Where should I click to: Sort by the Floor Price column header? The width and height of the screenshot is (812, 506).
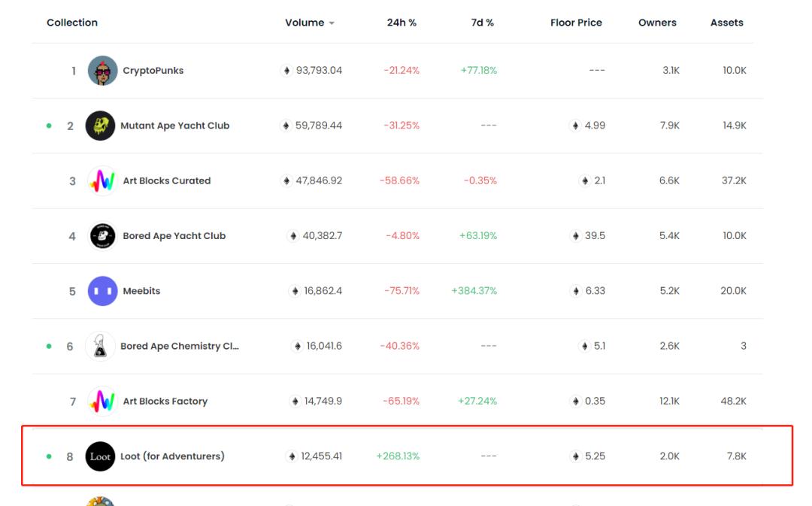pyautogui.click(x=576, y=23)
